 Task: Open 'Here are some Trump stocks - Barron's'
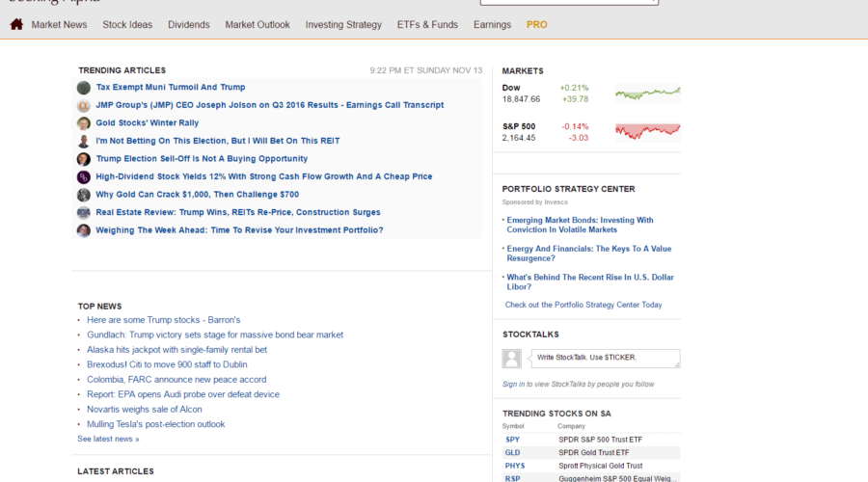click(163, 320)
